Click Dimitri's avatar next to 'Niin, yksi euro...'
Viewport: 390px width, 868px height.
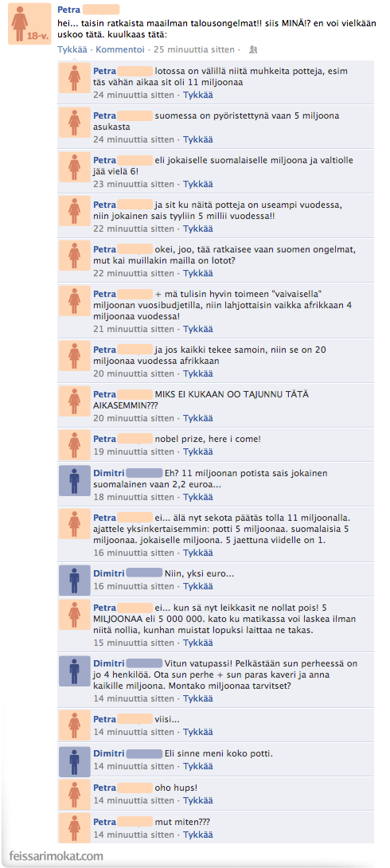pyautogui.click(x=74, y=581)
